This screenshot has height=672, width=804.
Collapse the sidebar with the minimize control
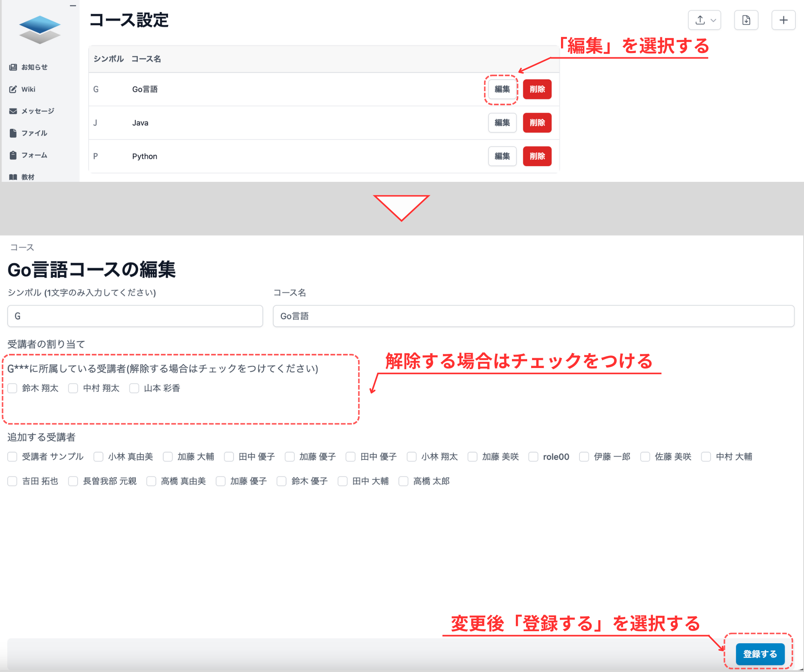[73, 6]
